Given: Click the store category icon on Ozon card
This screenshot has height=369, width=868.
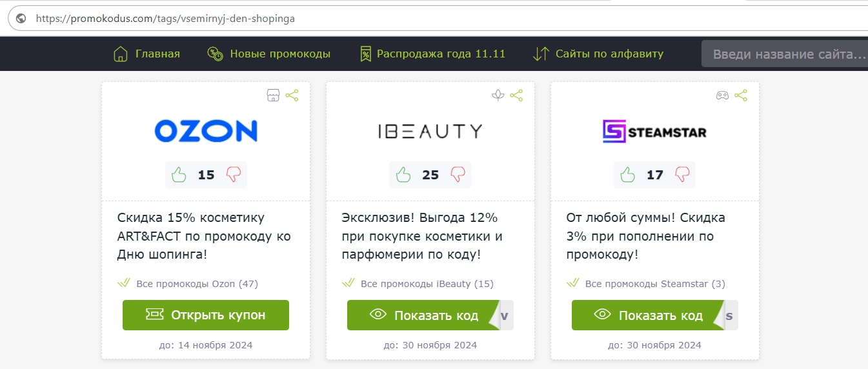Looking at the screenshot, I should [x=273, y=95].
